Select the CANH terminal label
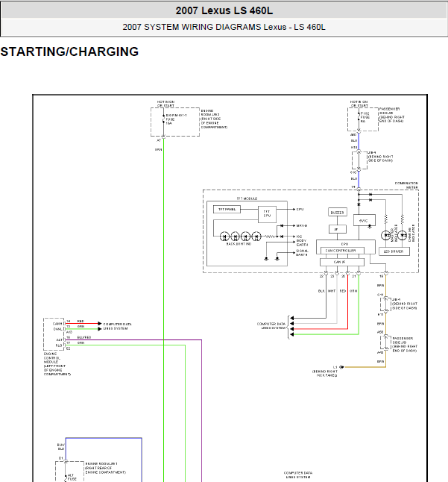The width and height of the screenshot is (448, 482). [x=57, y=324]
